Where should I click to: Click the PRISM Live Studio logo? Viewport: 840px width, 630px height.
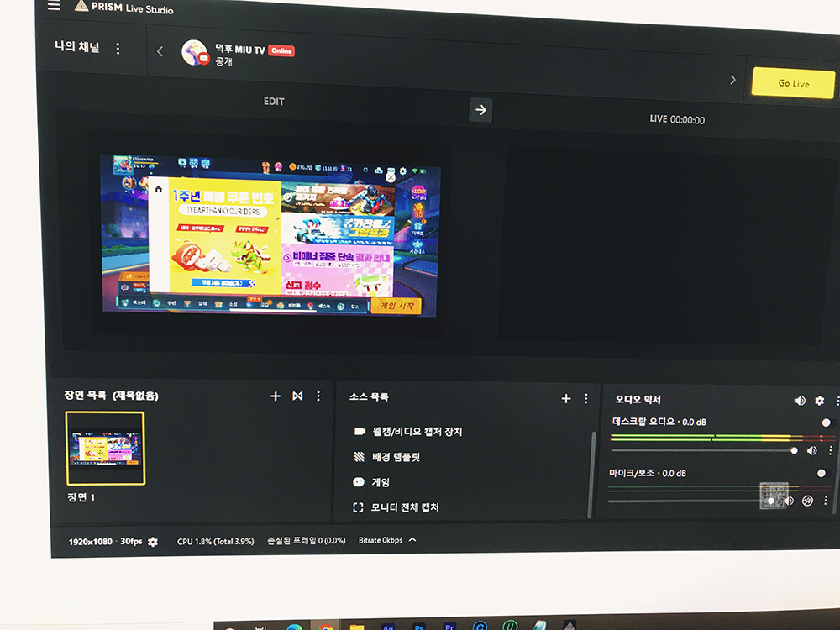click(124, 8)
